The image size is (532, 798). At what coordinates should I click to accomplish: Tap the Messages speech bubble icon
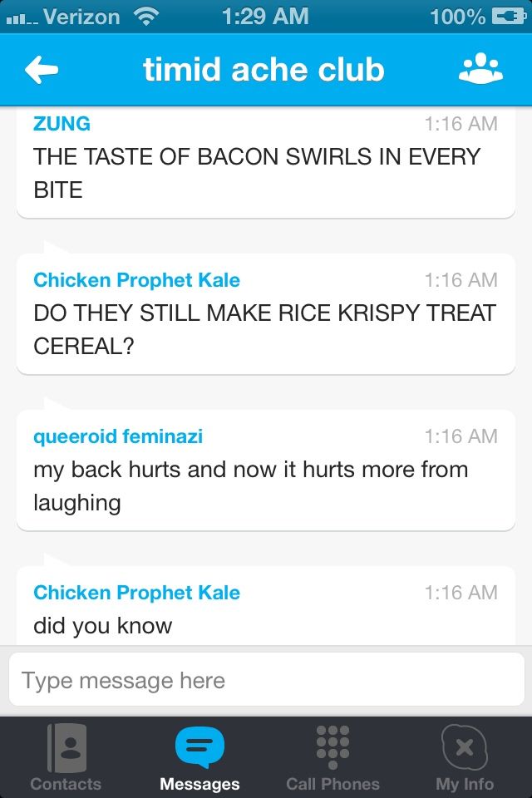tap(199, 746)
